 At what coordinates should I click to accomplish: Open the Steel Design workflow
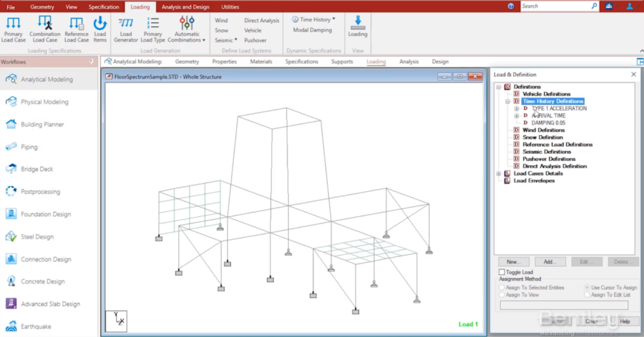37,237
